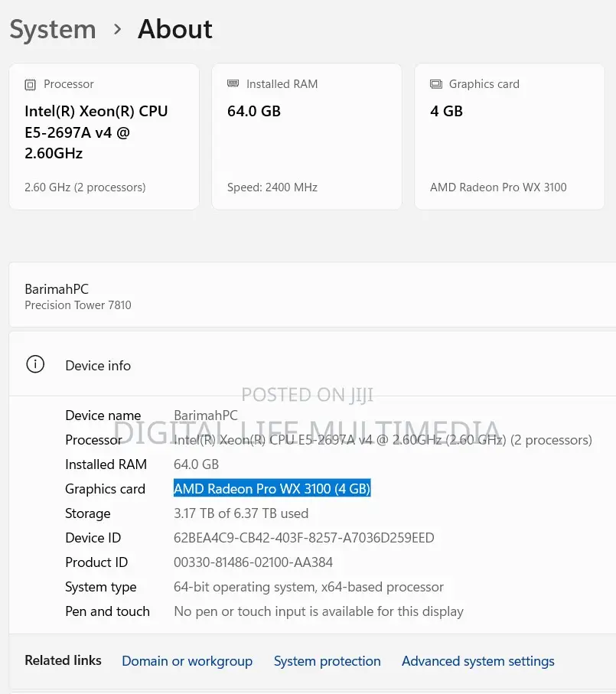Click the System type label
Screen dimensions: 616x694
[101, 587]
